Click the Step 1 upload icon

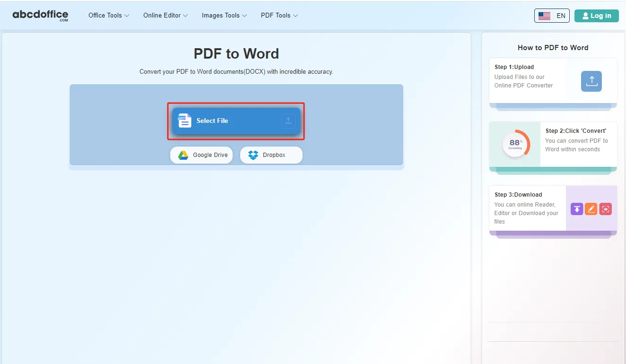[x=591, y=81]
